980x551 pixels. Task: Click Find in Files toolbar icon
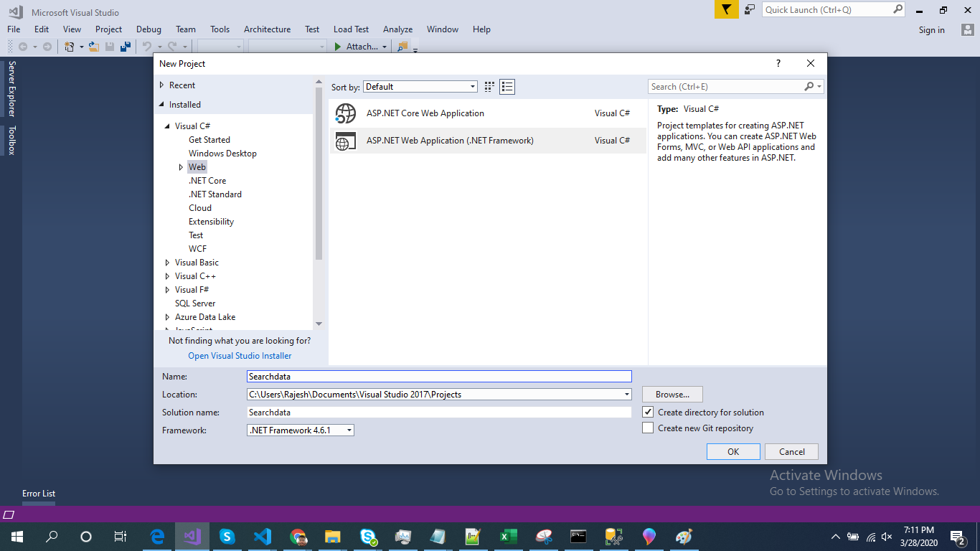pyautogui.click(x=402, y=47)
